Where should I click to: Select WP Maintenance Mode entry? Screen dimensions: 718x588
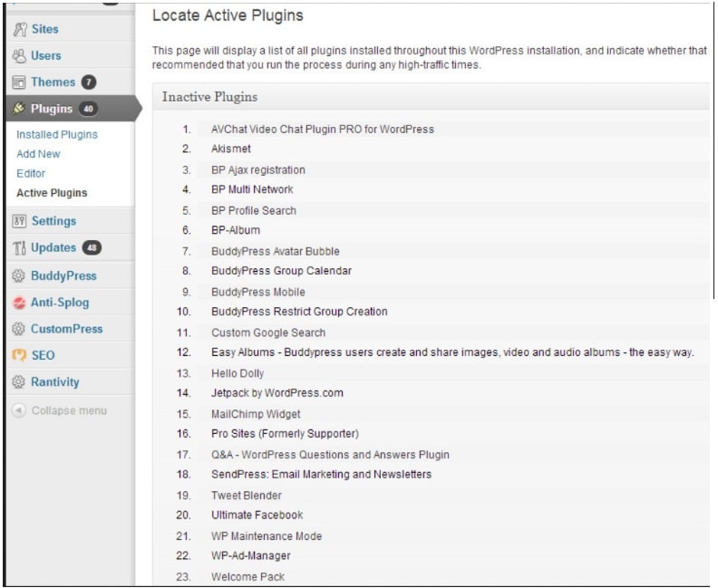267,536
